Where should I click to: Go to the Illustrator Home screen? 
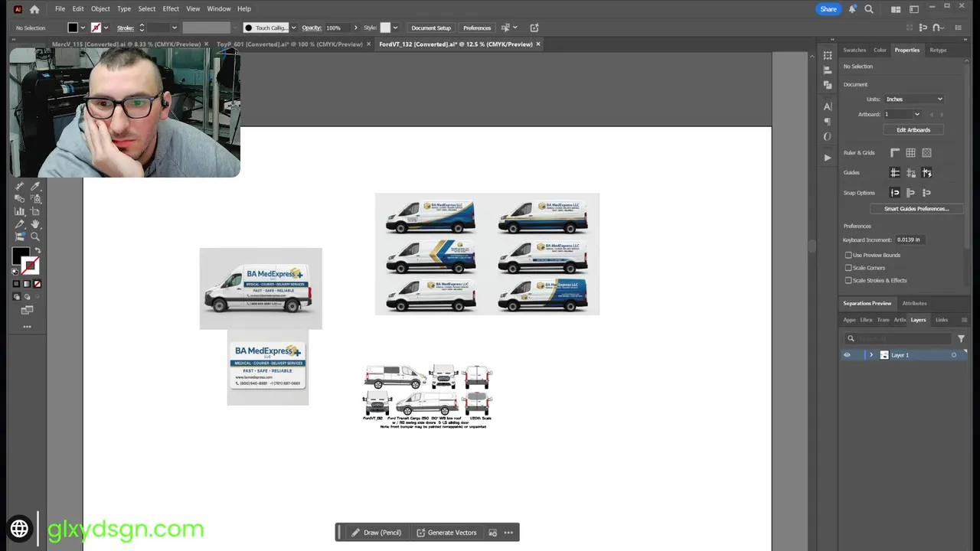coord(34,9)
